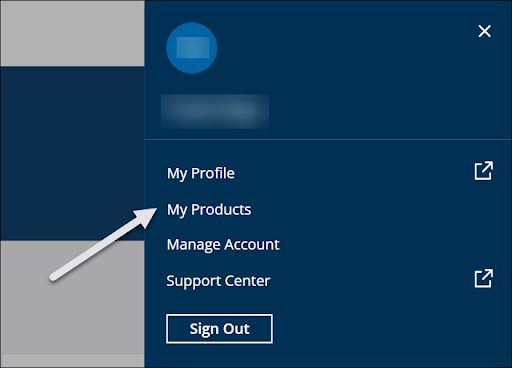Sign out of the account
The height and width of the screenshot is (368, 512).
(219, 329)
